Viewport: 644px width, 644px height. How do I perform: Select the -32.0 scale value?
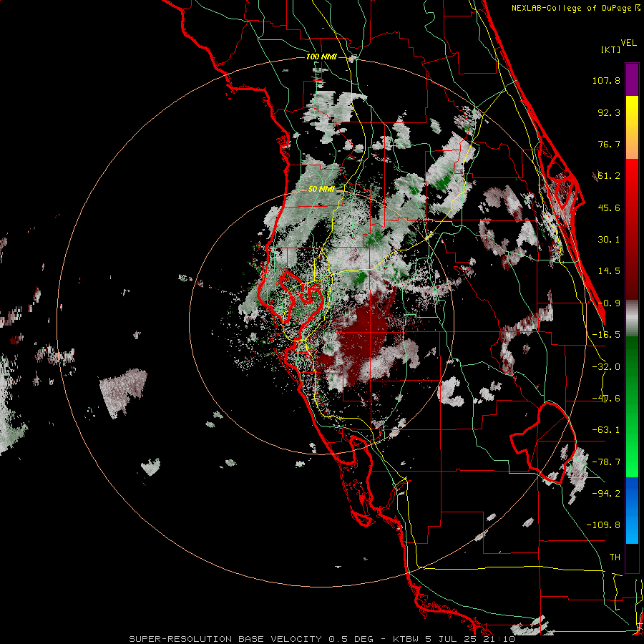click(x=606, y=367)
